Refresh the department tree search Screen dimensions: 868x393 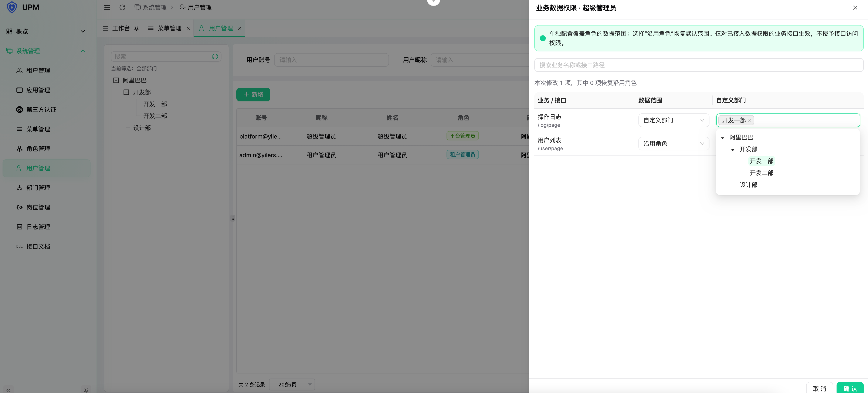point(215,57)
